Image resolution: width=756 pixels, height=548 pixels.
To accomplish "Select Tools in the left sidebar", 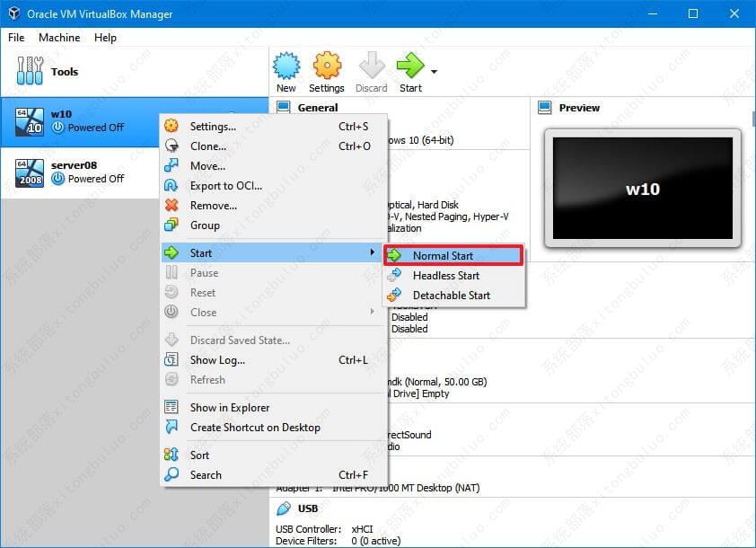I will 64,72.
